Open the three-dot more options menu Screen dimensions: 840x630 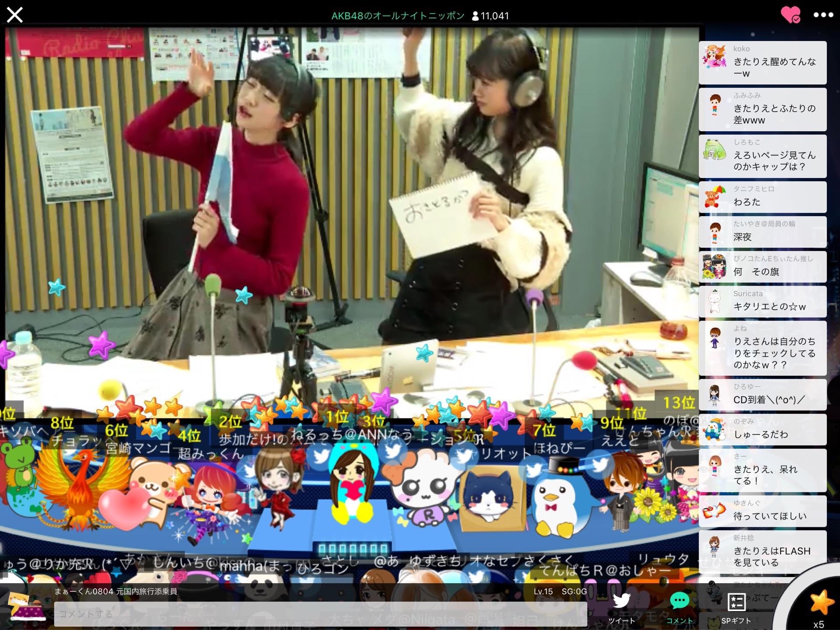click(x=823, y=15)
